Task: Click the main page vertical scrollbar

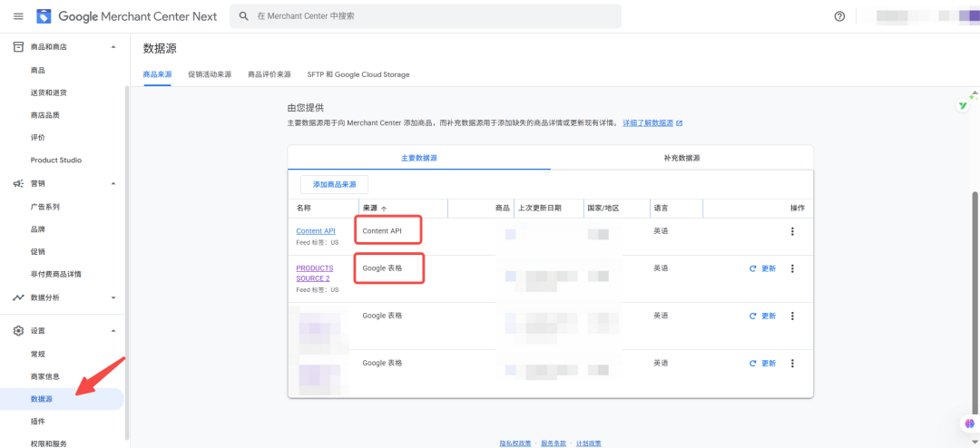Action: 975,300
